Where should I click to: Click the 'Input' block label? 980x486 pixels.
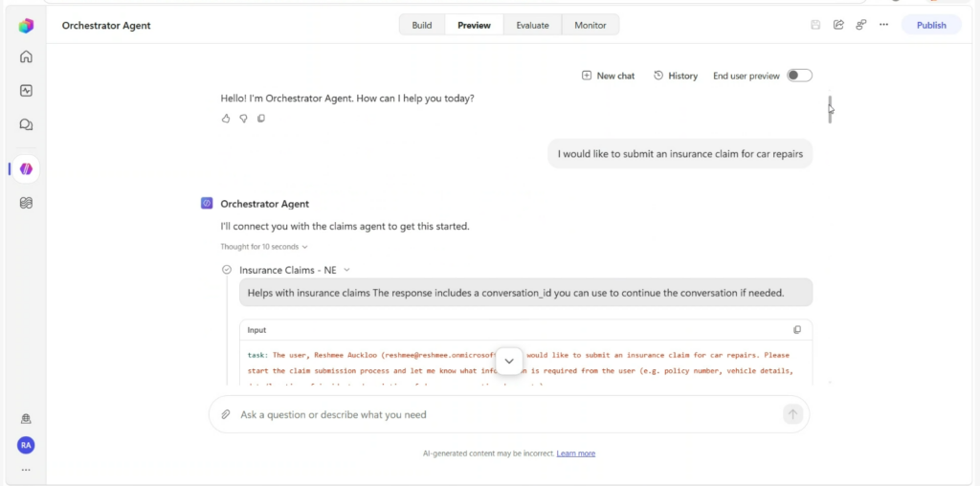[x=256, y=330]
